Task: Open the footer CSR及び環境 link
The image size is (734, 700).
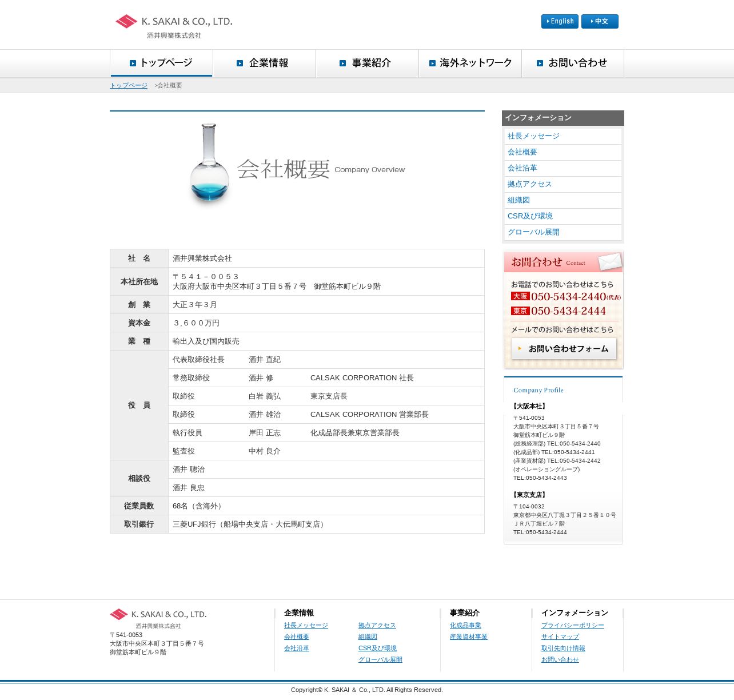Action: [x=377, y=649]
